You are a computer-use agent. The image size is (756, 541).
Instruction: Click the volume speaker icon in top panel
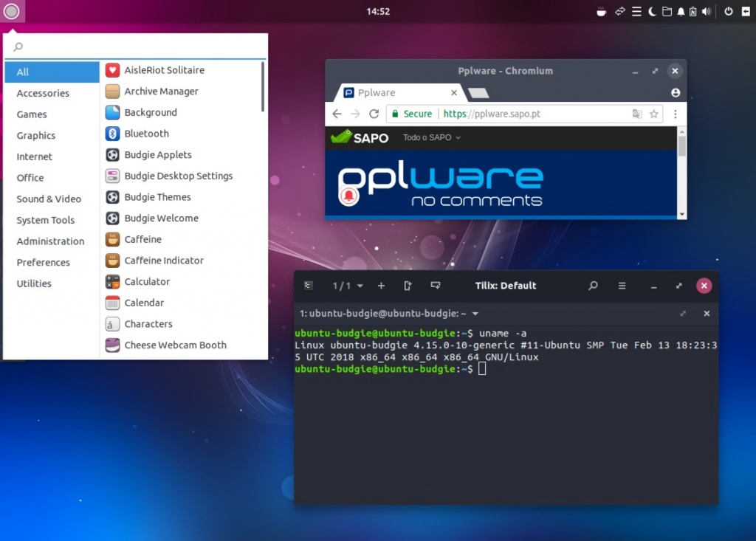pos(706,11)
